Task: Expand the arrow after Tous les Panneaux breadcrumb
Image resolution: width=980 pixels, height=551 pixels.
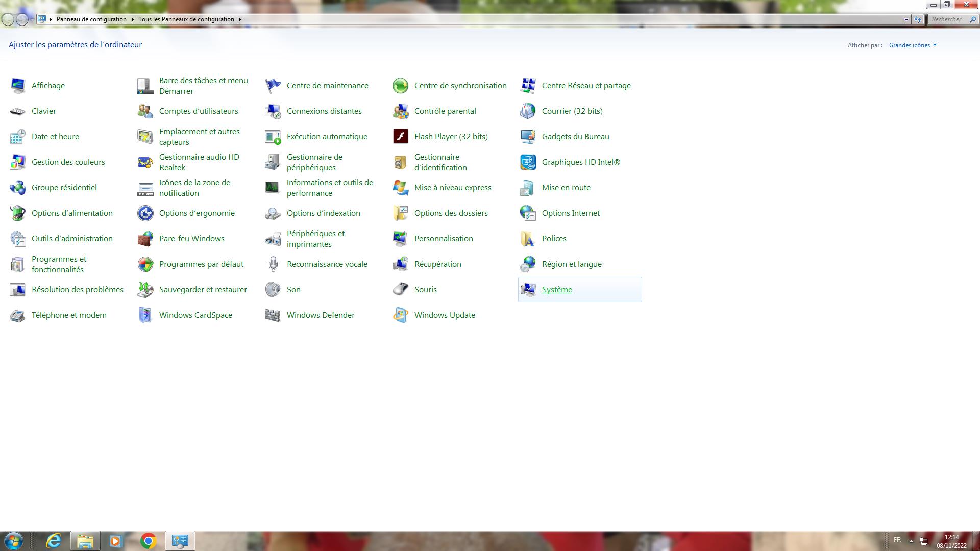Action: (x=240, y=19)
